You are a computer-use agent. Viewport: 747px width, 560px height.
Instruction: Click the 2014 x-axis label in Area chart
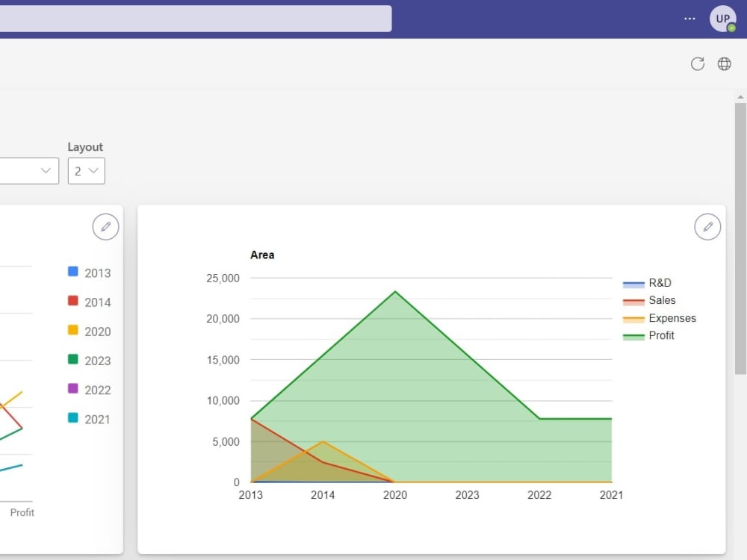click(323, 495)
